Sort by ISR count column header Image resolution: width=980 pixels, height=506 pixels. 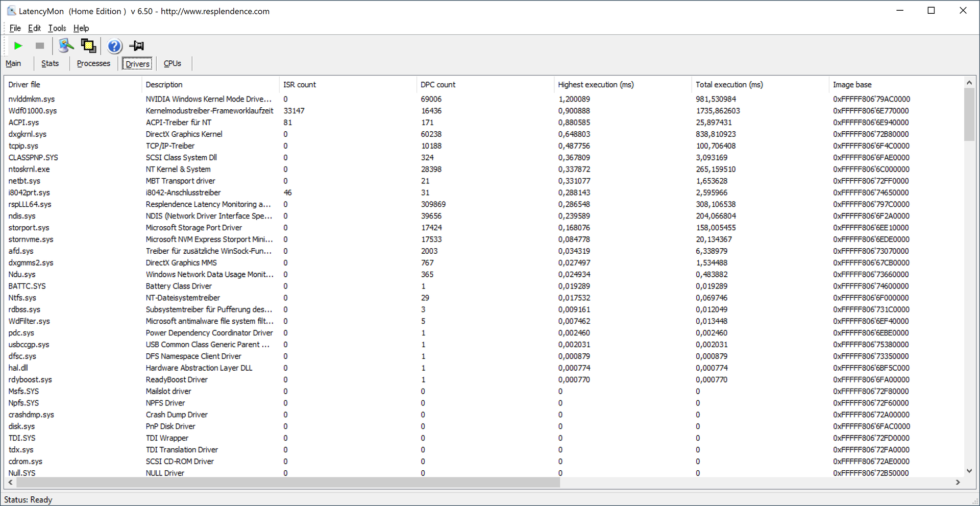(348, 85)
